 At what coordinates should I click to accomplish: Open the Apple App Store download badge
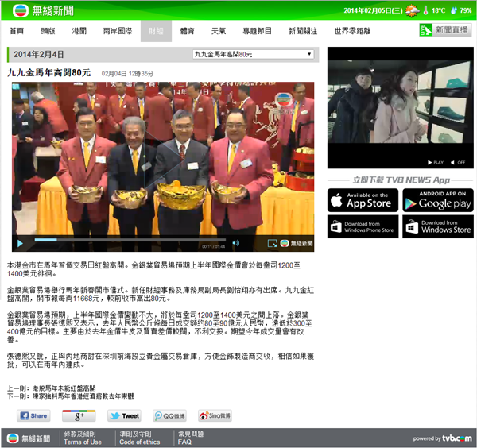pos(362,199)
